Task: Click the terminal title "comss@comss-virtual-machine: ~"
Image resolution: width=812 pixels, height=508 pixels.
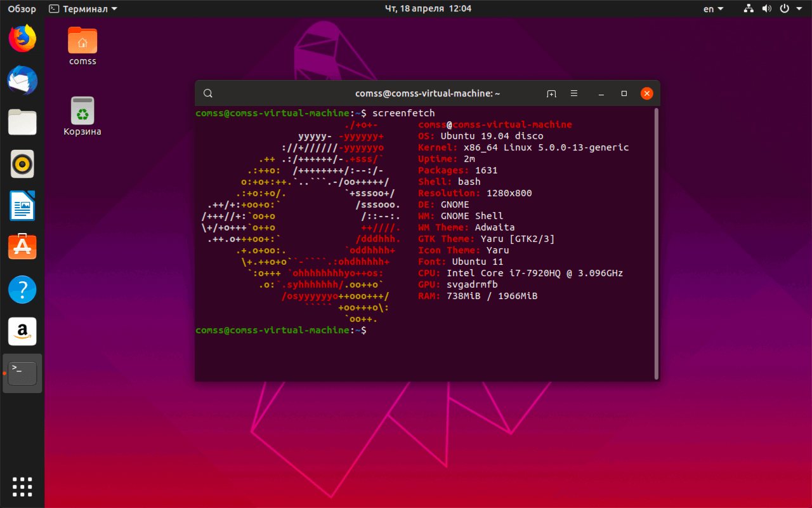Action: pos(428,93)
